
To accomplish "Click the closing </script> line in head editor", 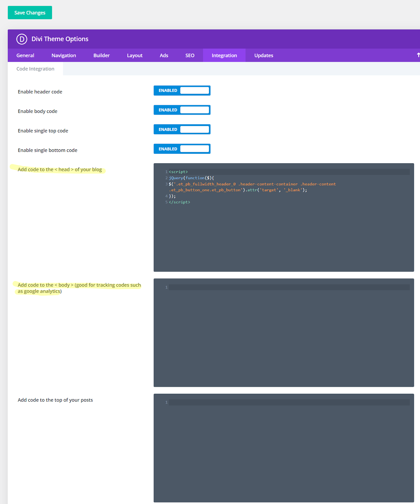I will point(180,202).
